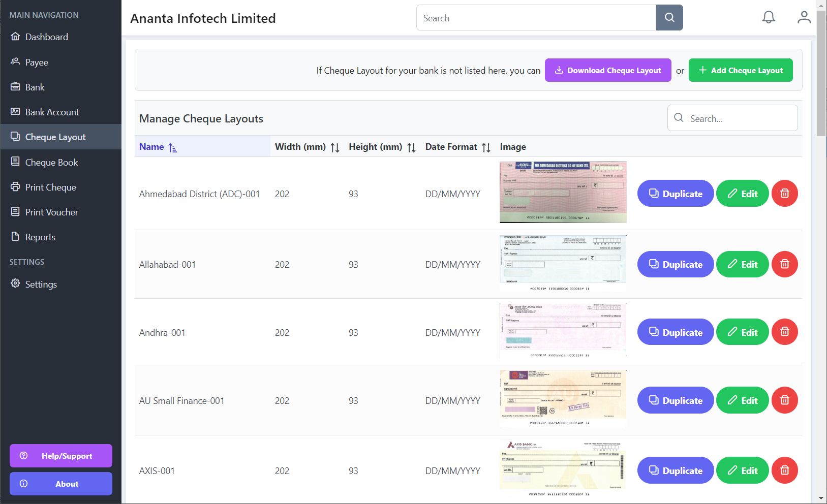Duplicate the AU Small Finance-001 layout
This screenshot has width=827, height=504.
point(676,400)
